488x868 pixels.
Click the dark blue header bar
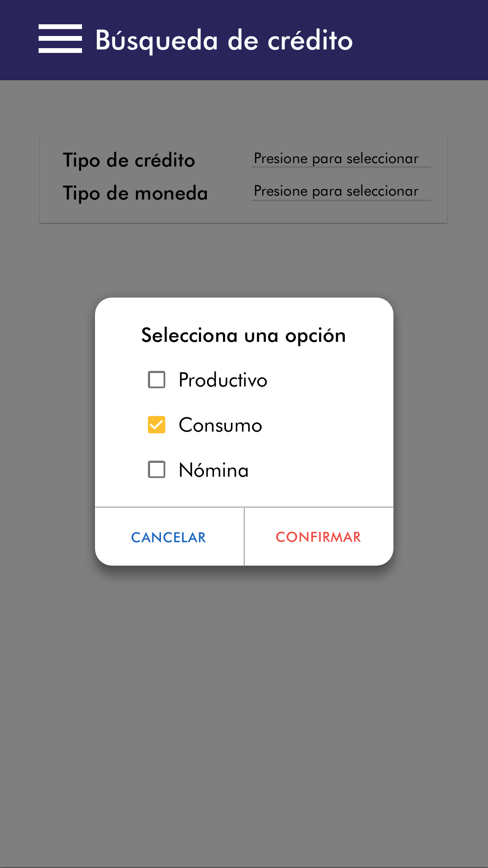point(416,40)
